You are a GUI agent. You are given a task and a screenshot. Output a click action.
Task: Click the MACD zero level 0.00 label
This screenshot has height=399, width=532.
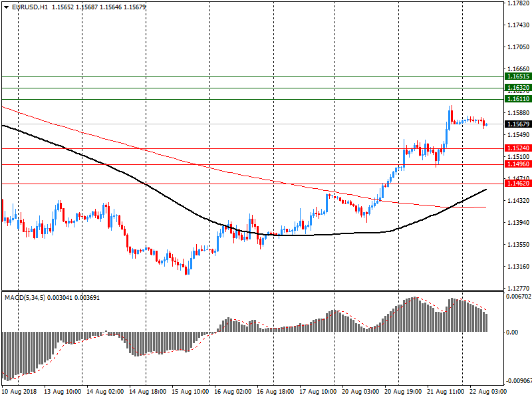512,332
